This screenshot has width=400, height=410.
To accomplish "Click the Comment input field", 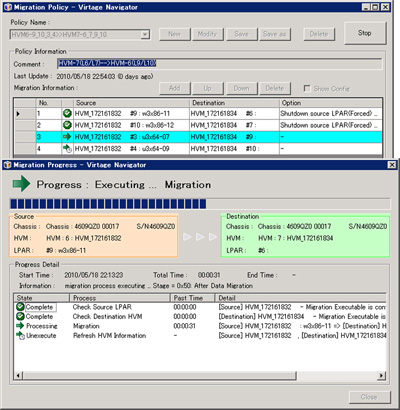I will [x=219, y=63].
